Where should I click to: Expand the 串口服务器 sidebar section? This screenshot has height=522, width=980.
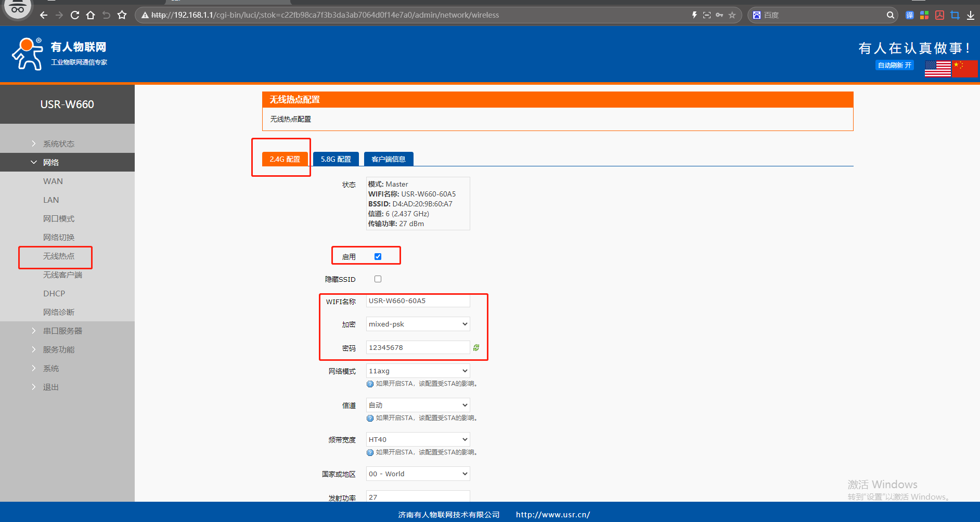62,331
